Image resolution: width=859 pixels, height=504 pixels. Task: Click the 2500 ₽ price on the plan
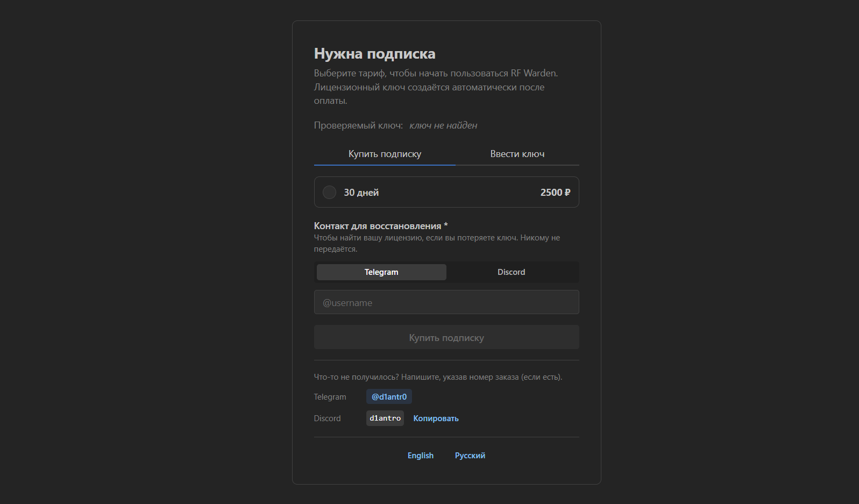click(555, 193)
